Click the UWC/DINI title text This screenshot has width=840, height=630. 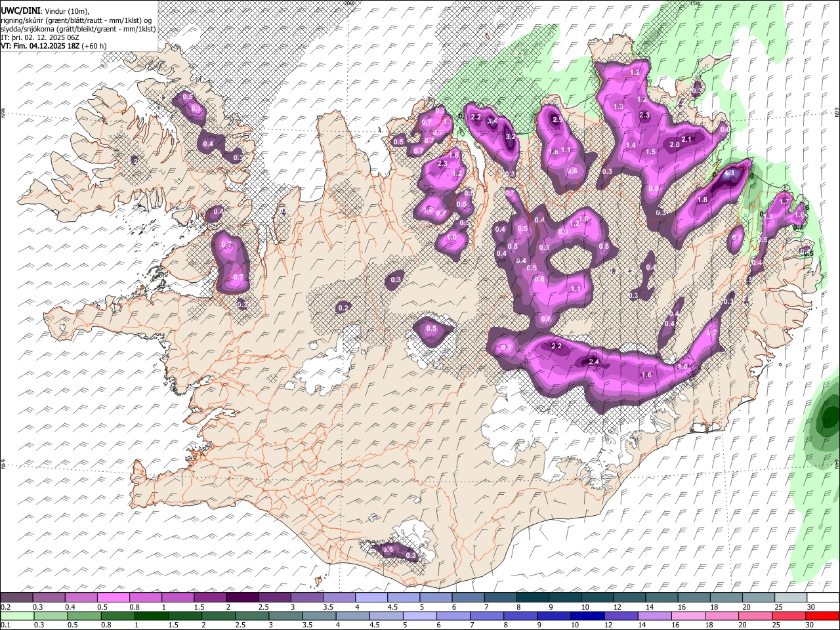pos(20,11)
